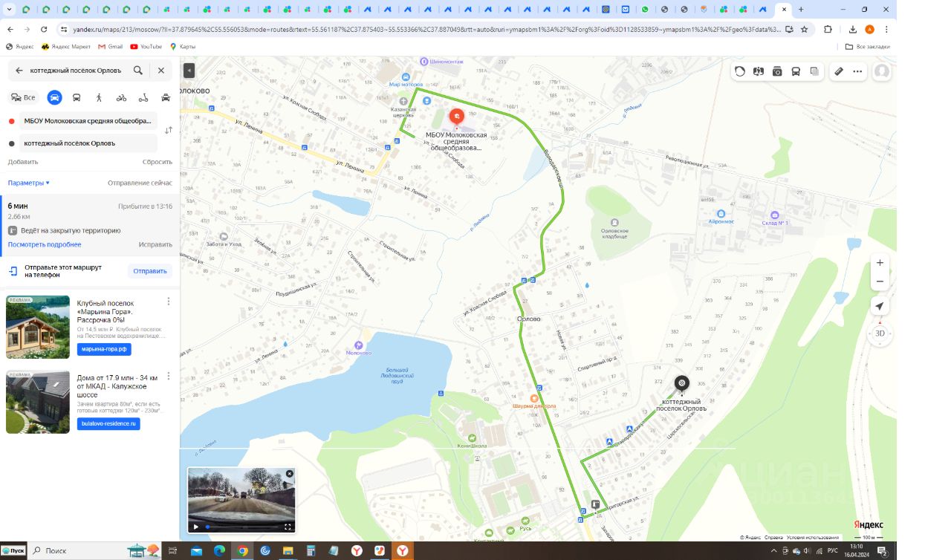Open the марьина-гора.рф link button

104,349
